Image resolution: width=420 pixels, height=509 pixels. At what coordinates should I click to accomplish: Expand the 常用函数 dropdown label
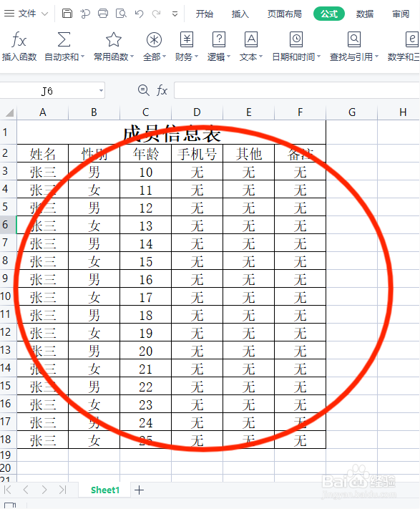114,57
